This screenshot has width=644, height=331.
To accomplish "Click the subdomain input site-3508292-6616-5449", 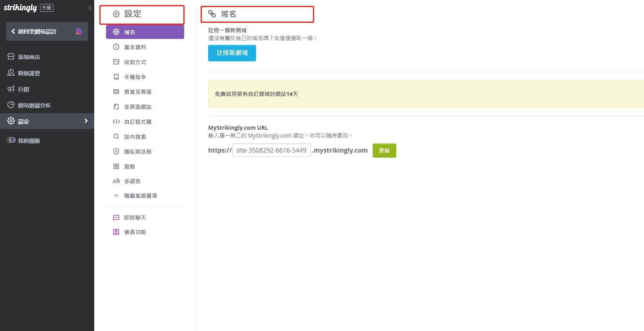I will point(272,150).
